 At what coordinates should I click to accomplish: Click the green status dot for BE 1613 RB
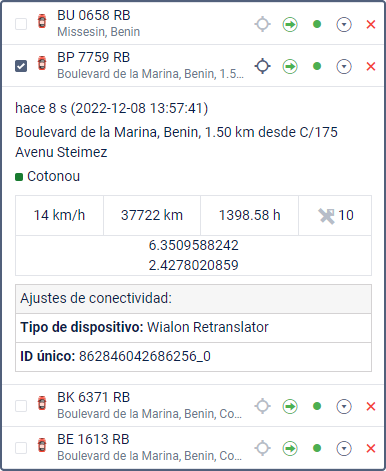point(317,448)
